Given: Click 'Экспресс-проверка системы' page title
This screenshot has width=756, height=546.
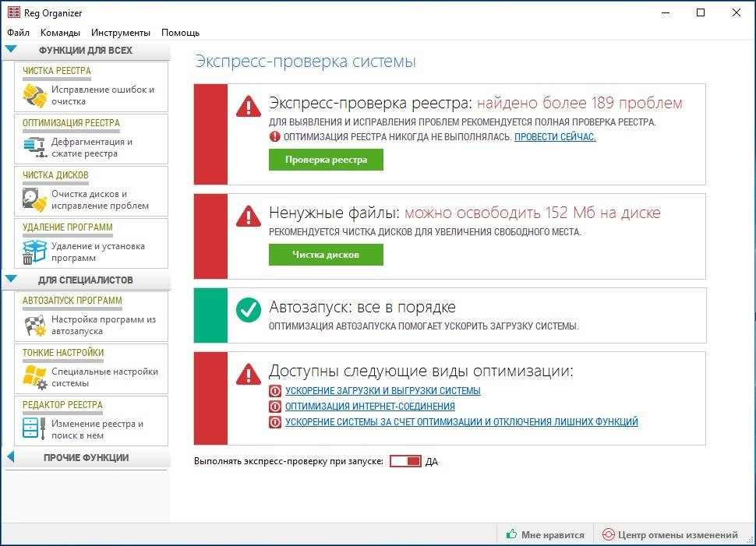Looking at the screenshot, I should (306, 62).
